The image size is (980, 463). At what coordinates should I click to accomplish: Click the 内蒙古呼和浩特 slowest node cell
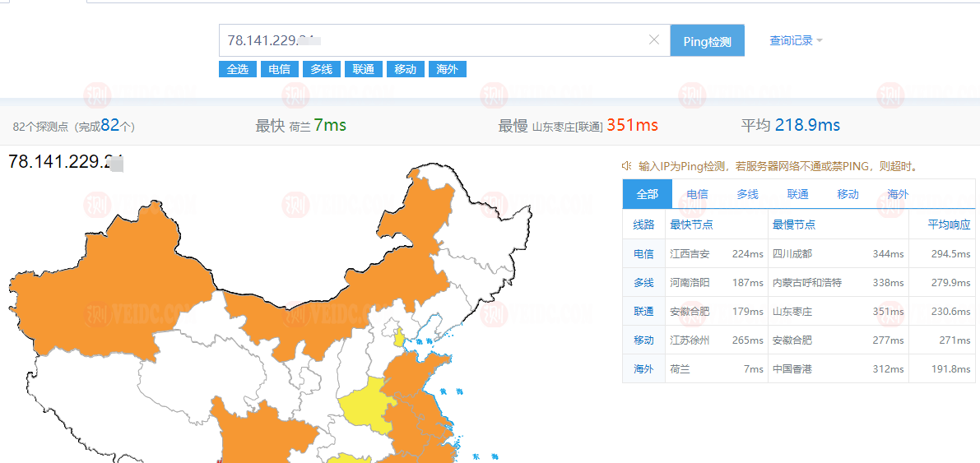coord(807,282)
